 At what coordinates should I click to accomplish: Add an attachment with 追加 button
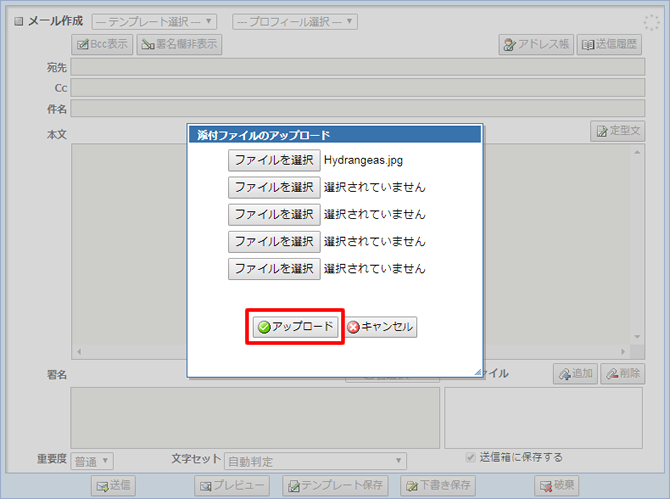(x=575, y=374)
